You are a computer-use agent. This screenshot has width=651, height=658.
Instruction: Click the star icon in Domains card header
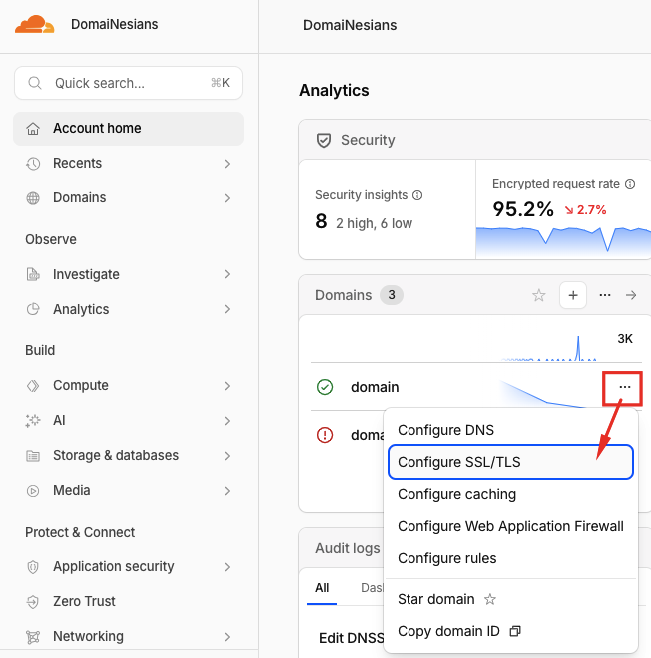539,295
